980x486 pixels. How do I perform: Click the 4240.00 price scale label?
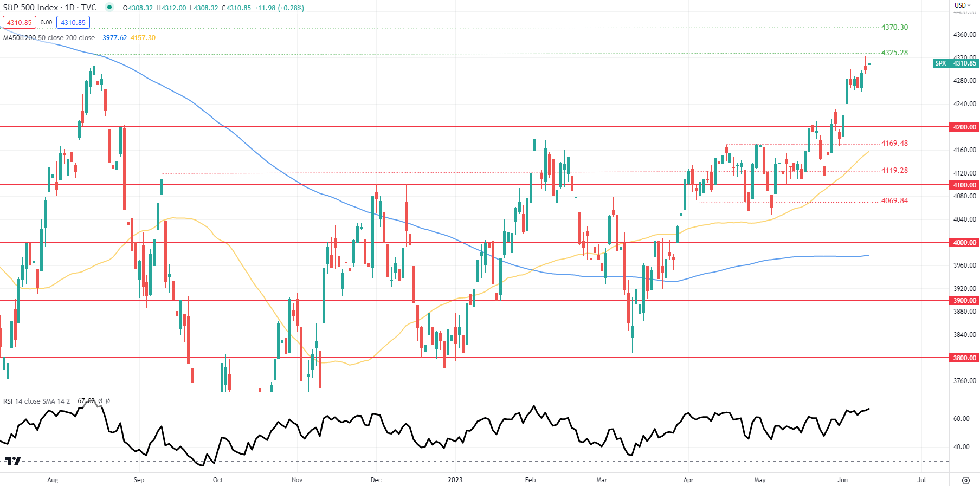coord(965,104)
